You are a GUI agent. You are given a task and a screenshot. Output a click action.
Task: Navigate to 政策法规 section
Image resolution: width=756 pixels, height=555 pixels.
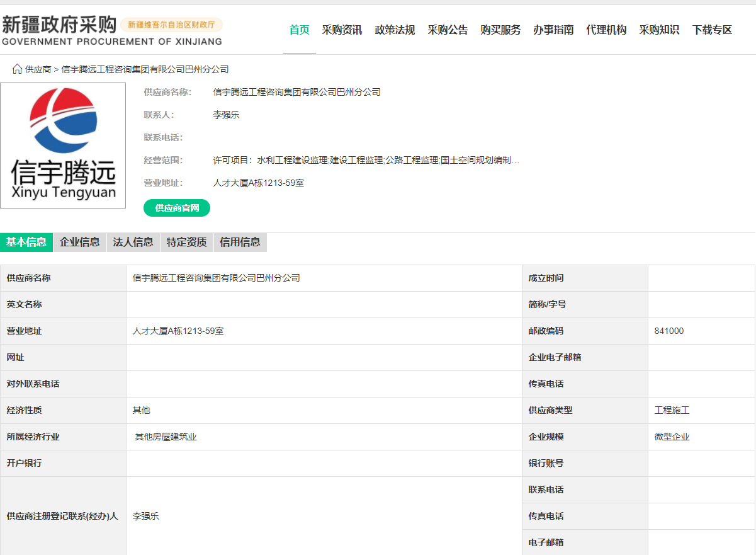coord(395,30)
